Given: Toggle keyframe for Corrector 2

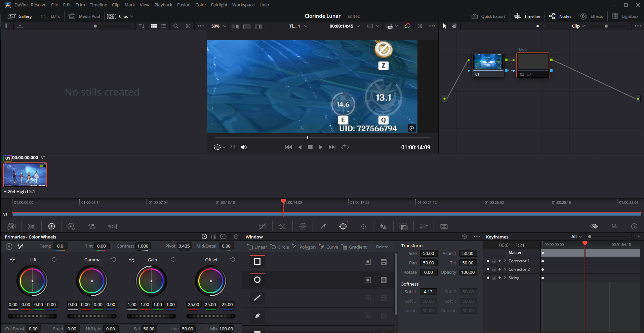Looking at the screenshot, I should [x=499, y=269].
